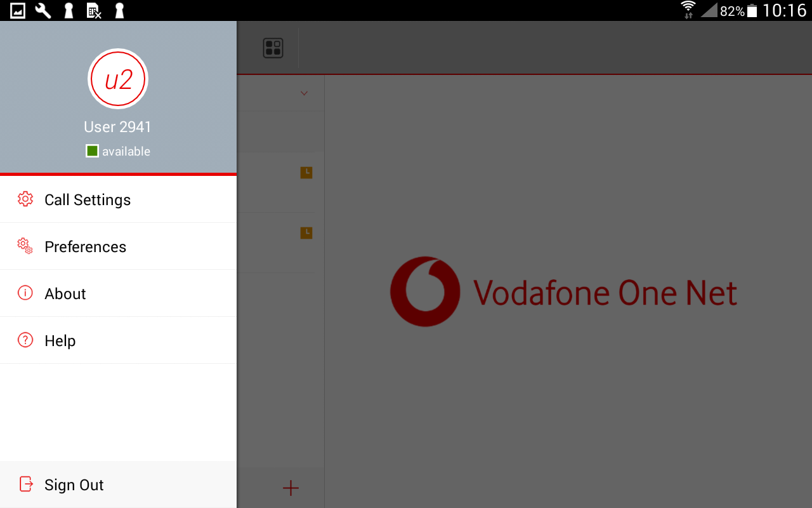
Task: Open Preferences menu item
Action: click(x=118, y=246)
